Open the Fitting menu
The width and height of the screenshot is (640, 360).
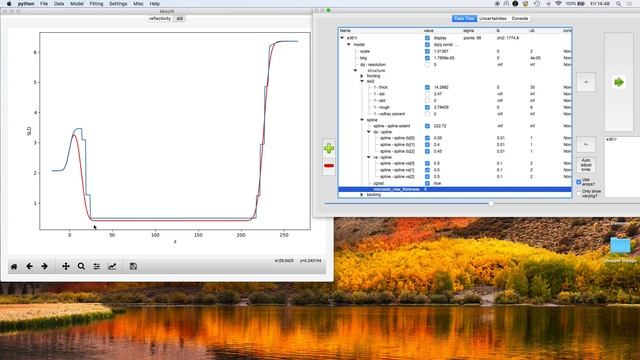[96, 4]
